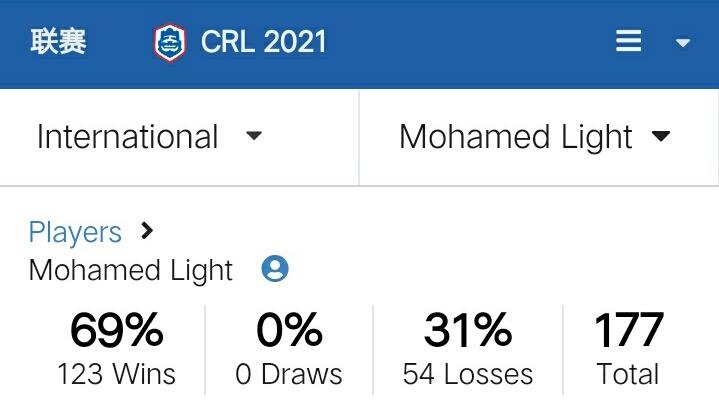Go to the 联赛 leagues menu item
This screenshot has width=719, height=405.
pyautogui.click(x=58, y=42)
